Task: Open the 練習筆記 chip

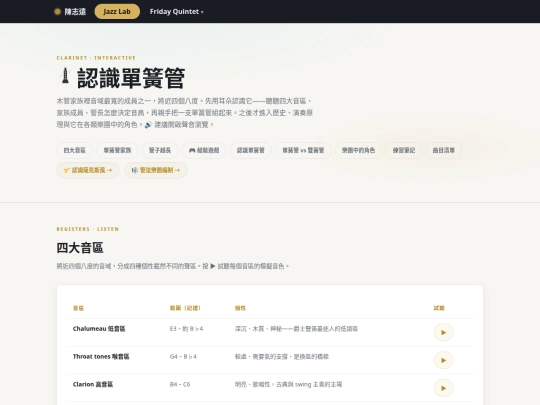Action: pyautogui.click(x=404, y=150)
